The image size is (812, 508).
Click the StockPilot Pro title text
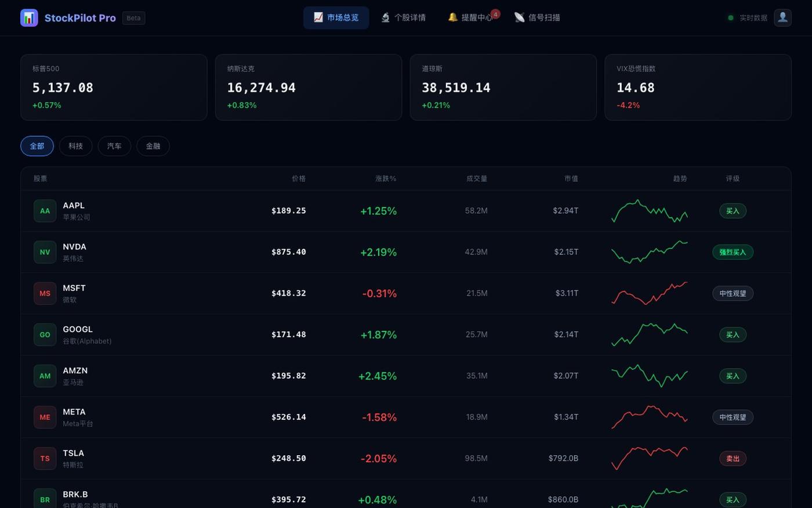(80, 18)
